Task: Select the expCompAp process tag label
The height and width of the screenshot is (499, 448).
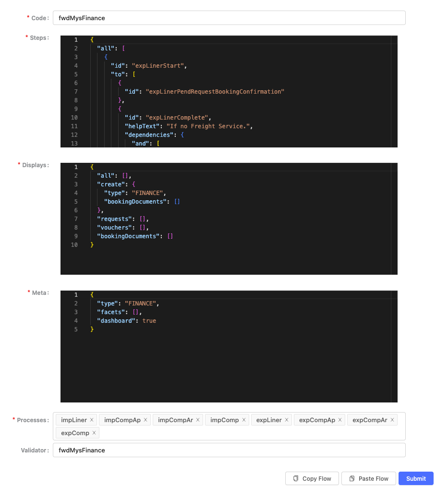Action: 317,420
